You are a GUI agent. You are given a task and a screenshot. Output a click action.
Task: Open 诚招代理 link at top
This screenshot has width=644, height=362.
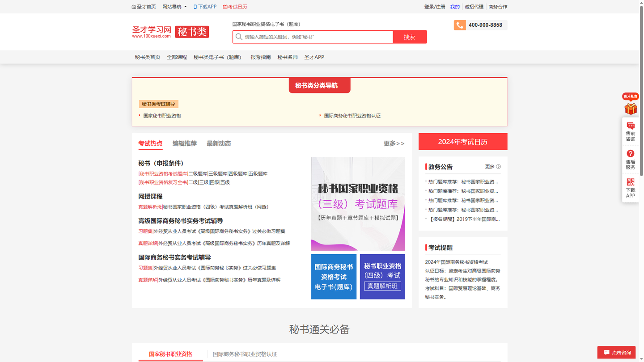[x=474, y=7]
